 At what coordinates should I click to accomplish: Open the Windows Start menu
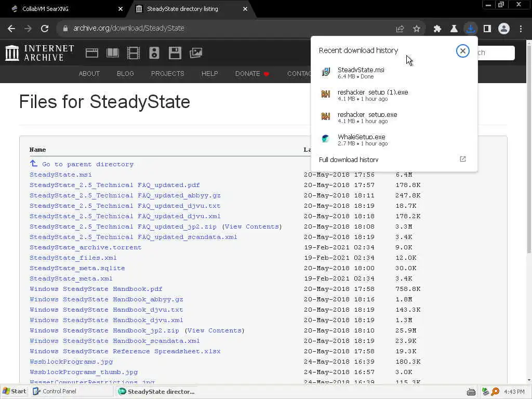[x=14, y=391]
